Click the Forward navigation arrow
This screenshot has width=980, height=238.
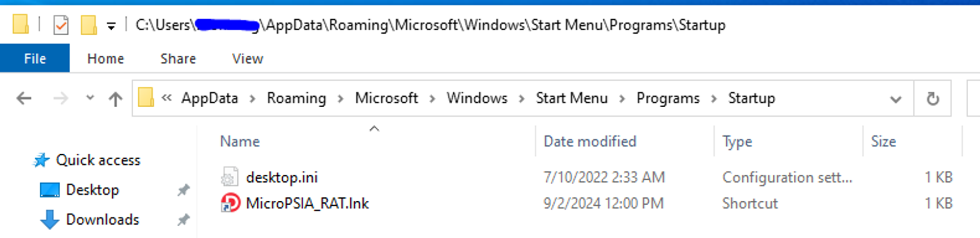[x=60, y=98]
